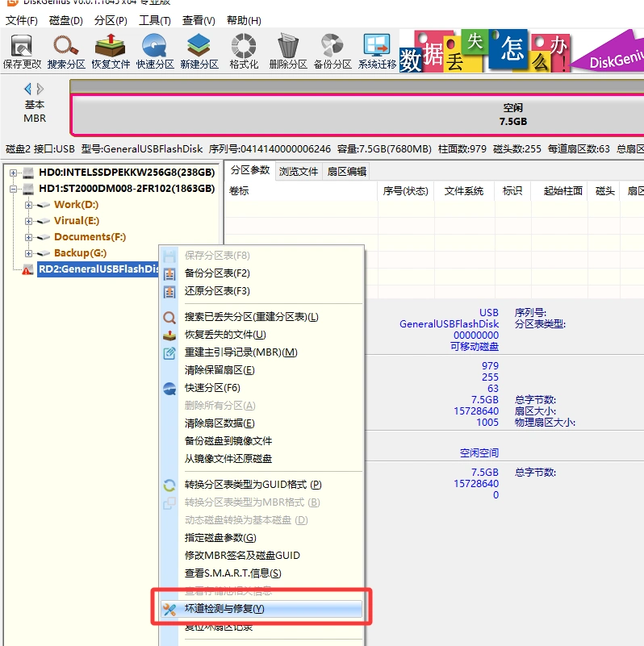
Task: Switch to the 浏览文件 tab
Action: point(299,172)
